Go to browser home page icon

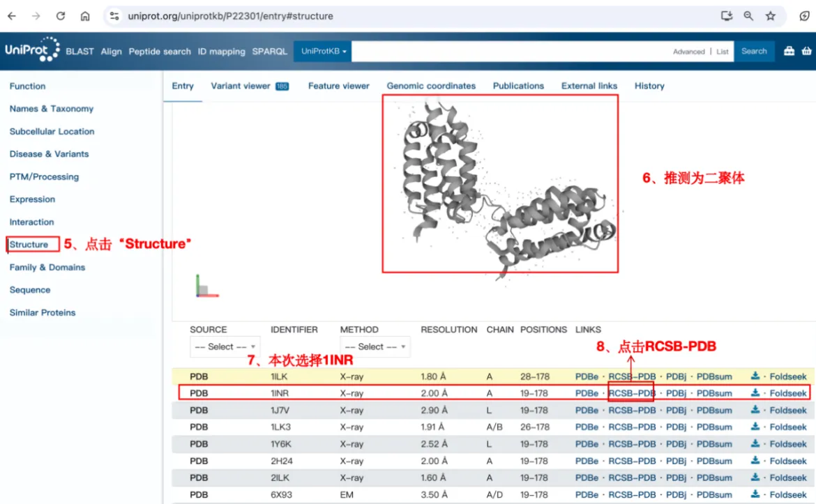pos(85,15)
